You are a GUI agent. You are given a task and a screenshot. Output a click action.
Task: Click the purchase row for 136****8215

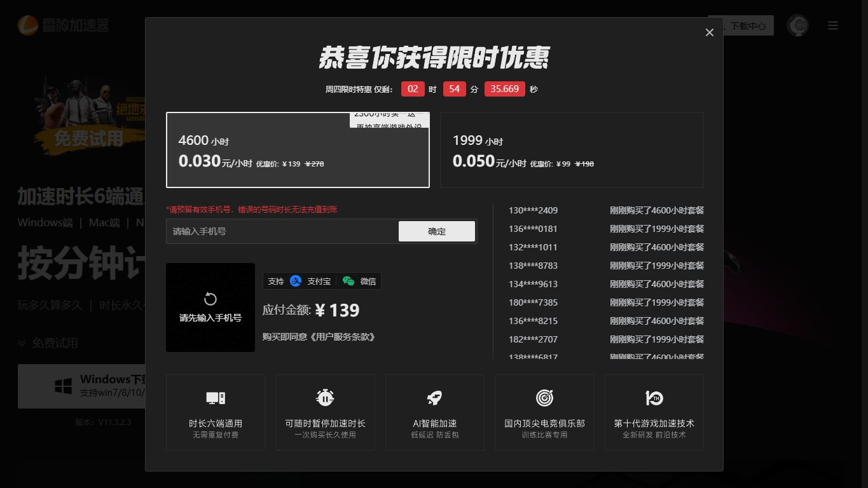point(606,321)
